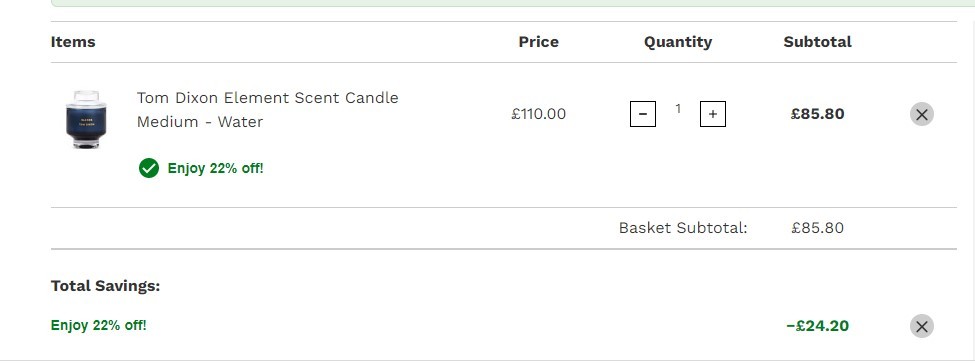
Task: Open Tom Dixon Element Scent Candle link
Action: pyautogui.click(x=267, y=110)
